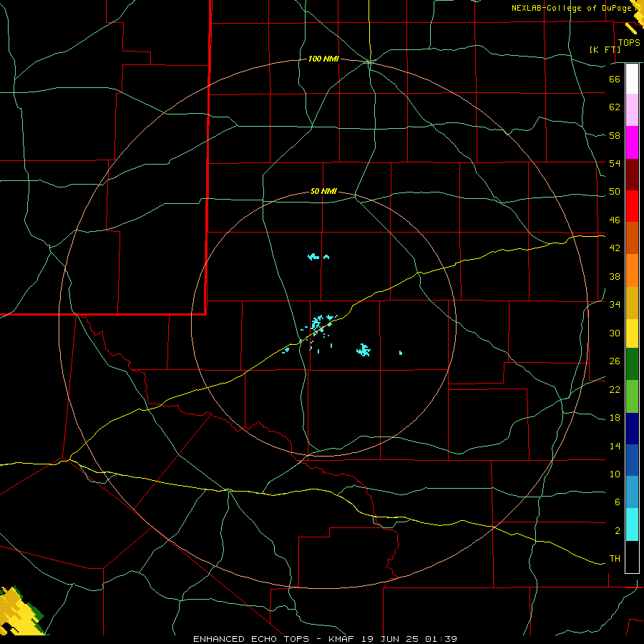The width and height of the screenshot is (644, 644).
Task: Click the TH label on the legend
Action: [x=615, y=559]
